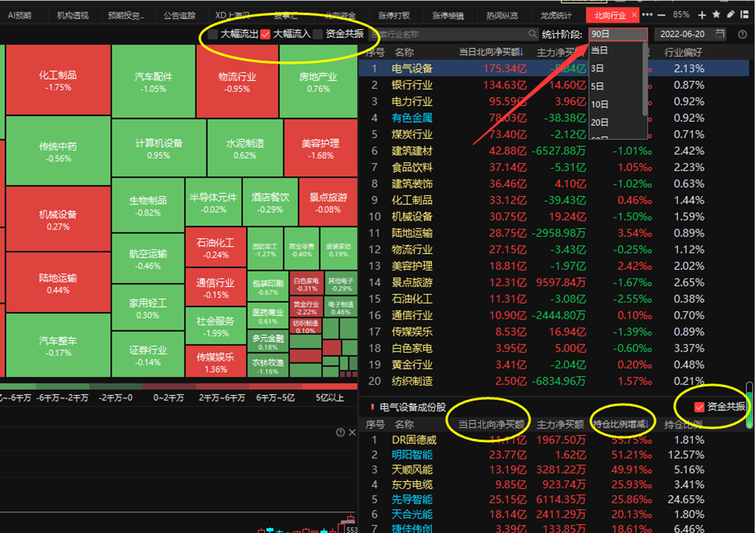Select the 银行行业 row in industry table

click(x=554, y=85)
